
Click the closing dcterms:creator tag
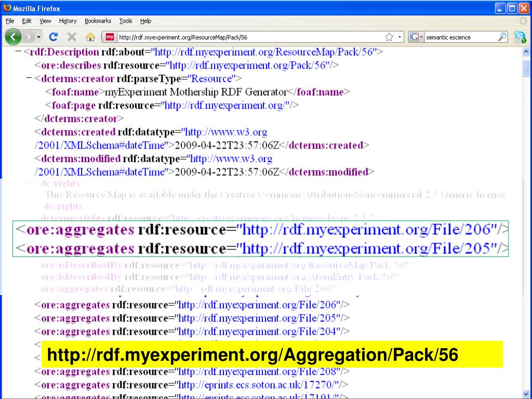[79, 119]
